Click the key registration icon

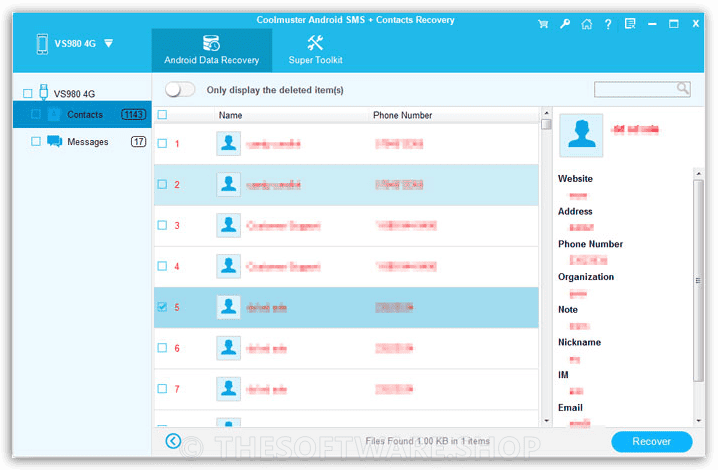565,24
